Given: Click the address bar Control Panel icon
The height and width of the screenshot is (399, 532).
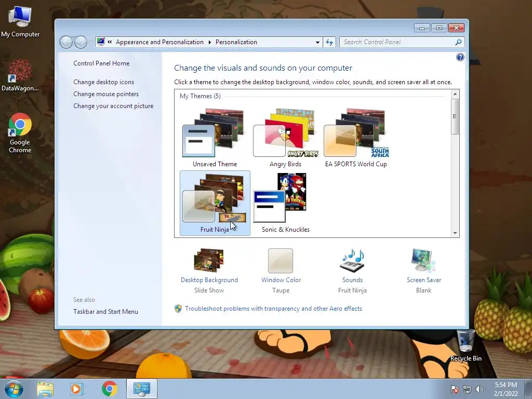Looking at the screenshot, I should (101, 42).
